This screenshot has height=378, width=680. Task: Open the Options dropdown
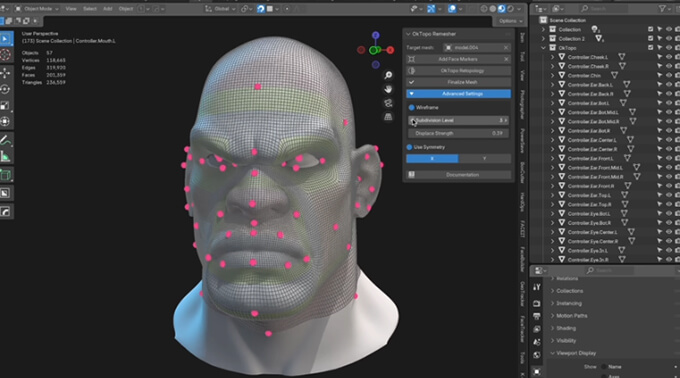point(510,21)
